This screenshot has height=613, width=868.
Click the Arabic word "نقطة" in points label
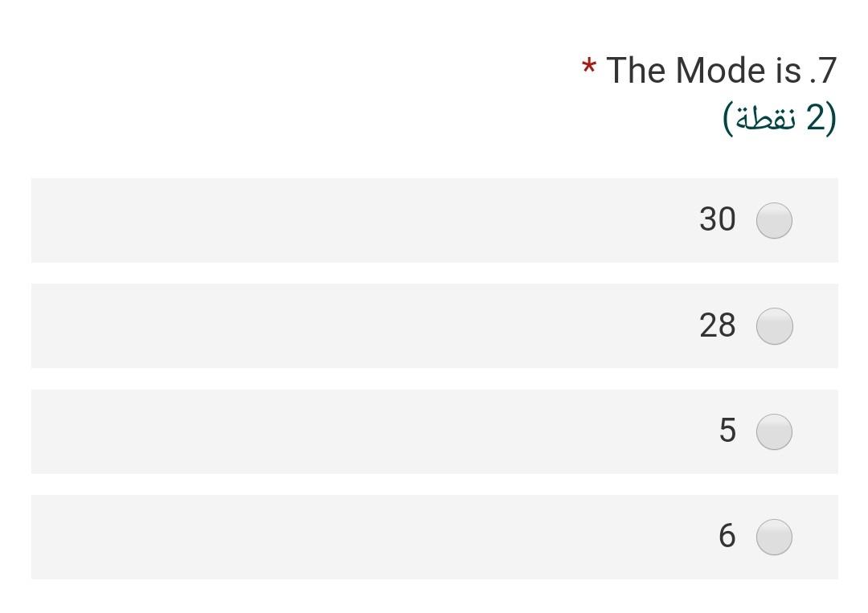(x=766, y=118)
